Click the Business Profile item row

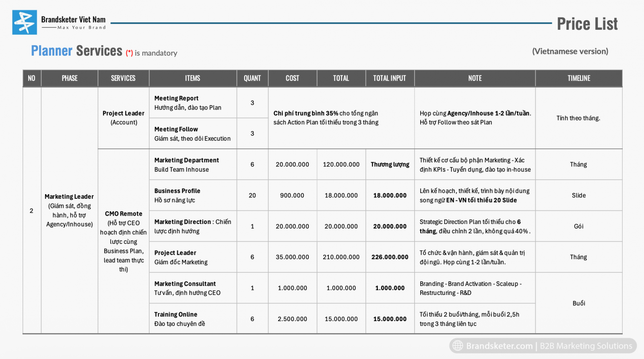click(192, 195)
